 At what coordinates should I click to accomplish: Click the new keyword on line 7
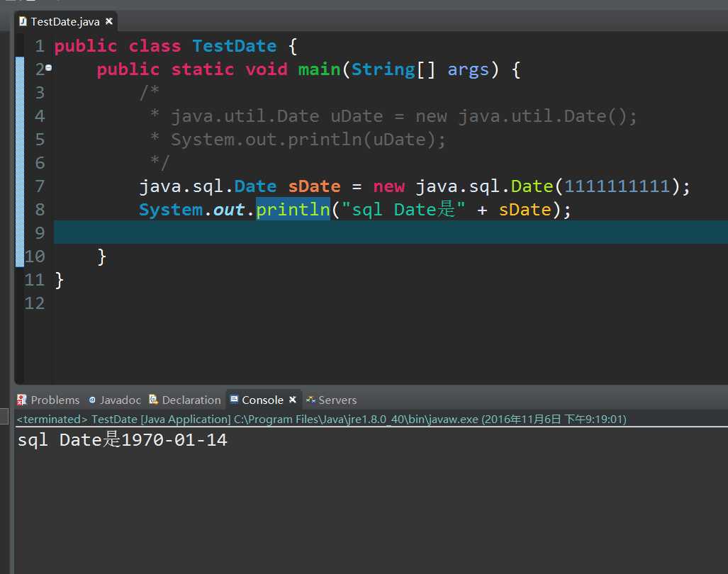click(x=389, y=186)
